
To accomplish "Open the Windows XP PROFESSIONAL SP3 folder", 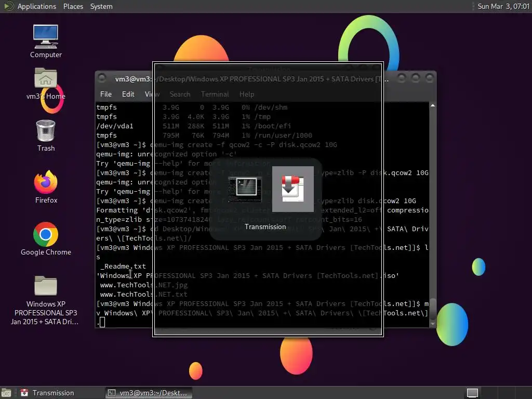I will coord(45,301).
